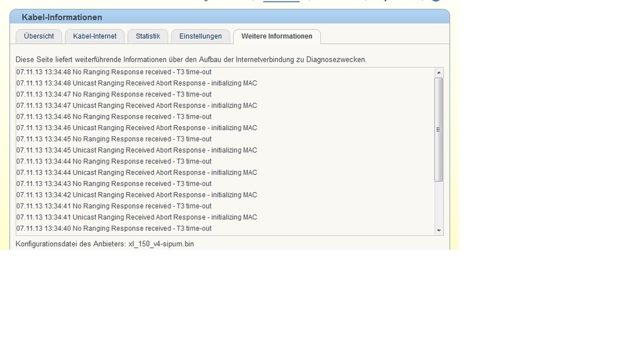
Task: Click the 13:34:47 T3 time-out log line
Action: (x=114, y=94)
